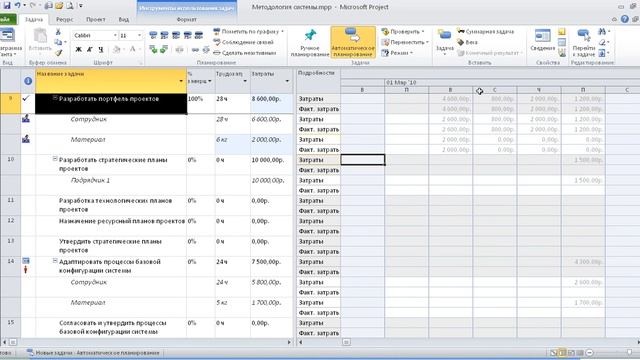This screenshot has height=360, width=640.
Task: Insert a Веха milestone
Action: (467, 42)
